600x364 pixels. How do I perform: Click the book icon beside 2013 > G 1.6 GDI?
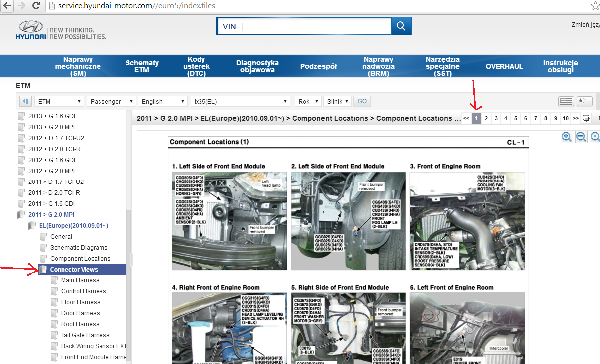[x=21, y=116]
